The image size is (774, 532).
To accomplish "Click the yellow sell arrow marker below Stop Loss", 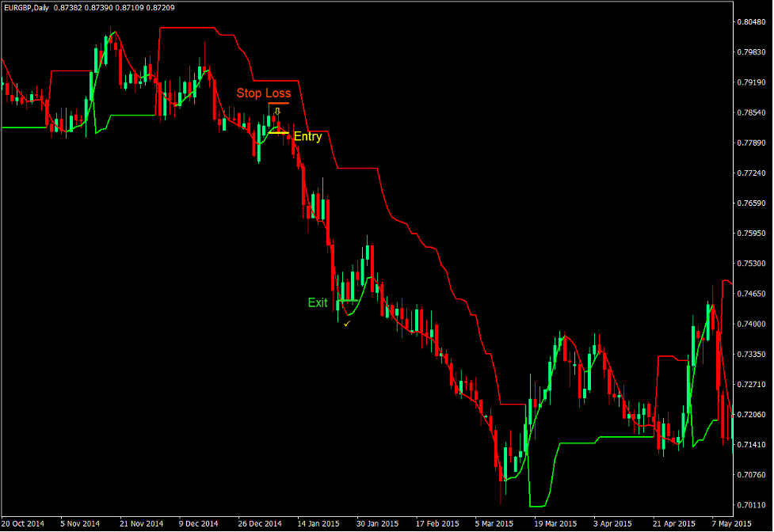I will tap(277, 110).
